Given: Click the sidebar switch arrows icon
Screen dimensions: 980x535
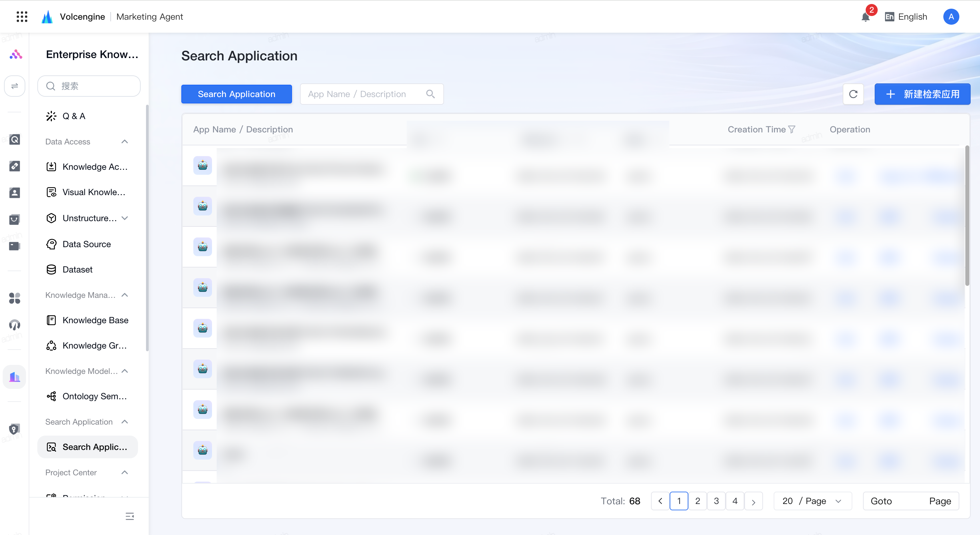Looking at the screenshot, I should (x=14, y=86).
